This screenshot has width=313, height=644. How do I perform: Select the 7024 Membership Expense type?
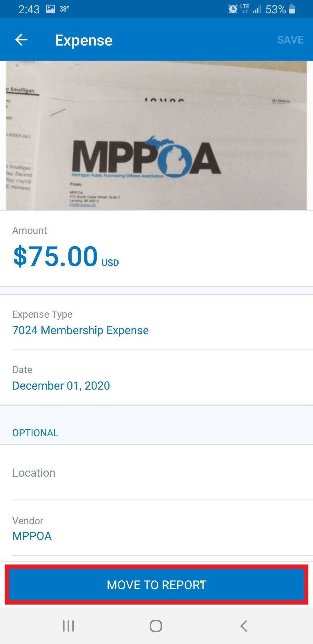click(x=80, y=330)
